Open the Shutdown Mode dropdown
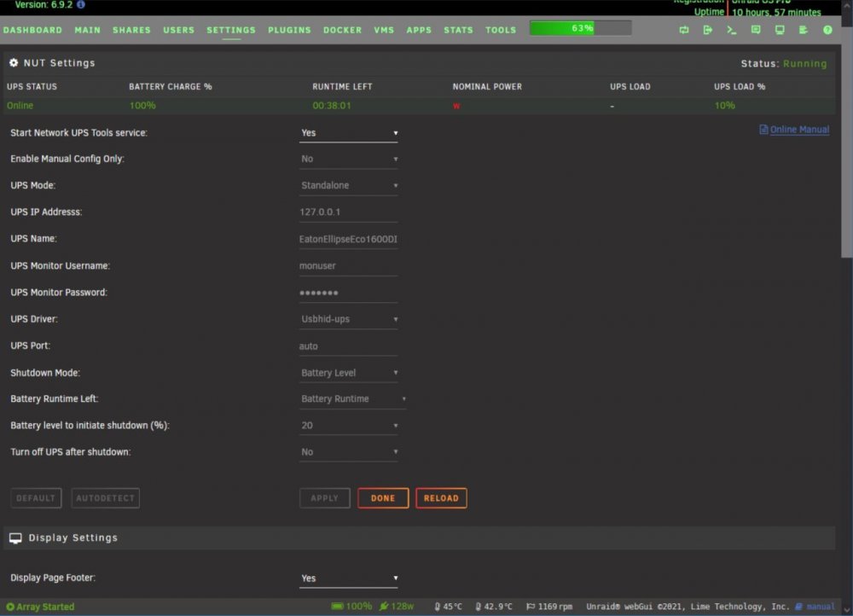The width and height of the screenshot is (853, 616). click(349, 373)
